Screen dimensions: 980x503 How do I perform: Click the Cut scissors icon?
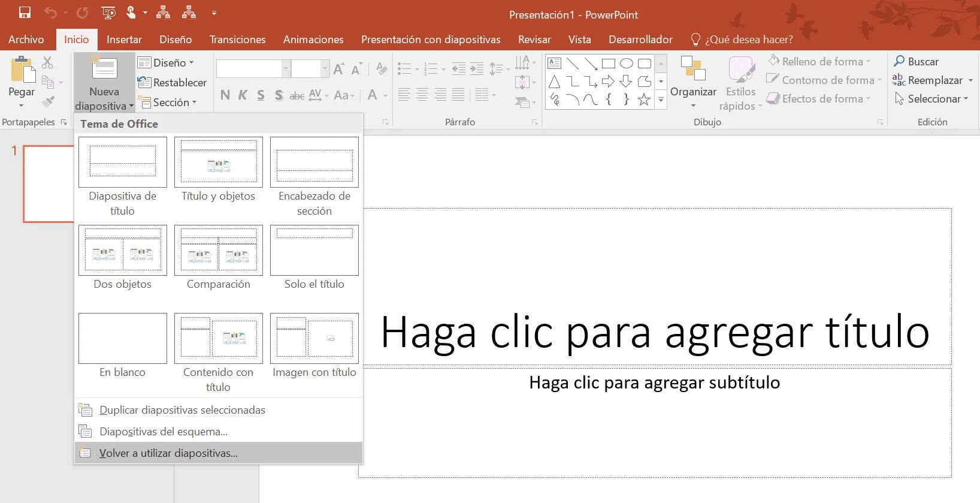coord(47,62)
